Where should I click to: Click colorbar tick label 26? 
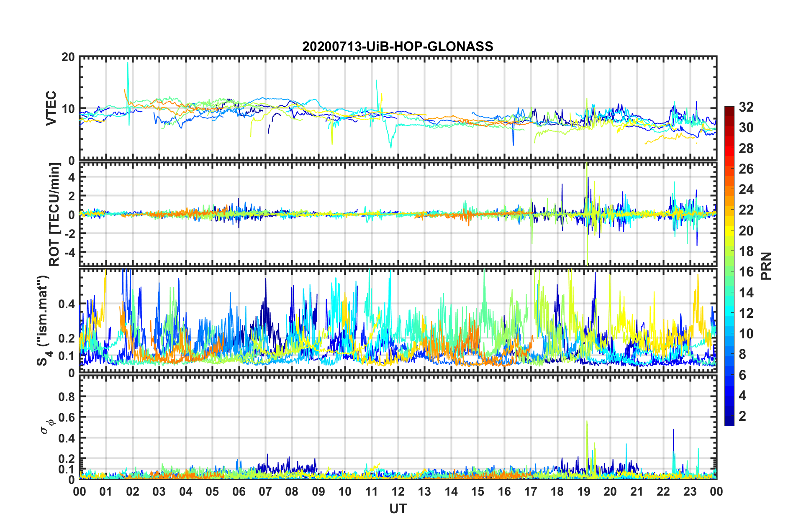tap(746, 169)
